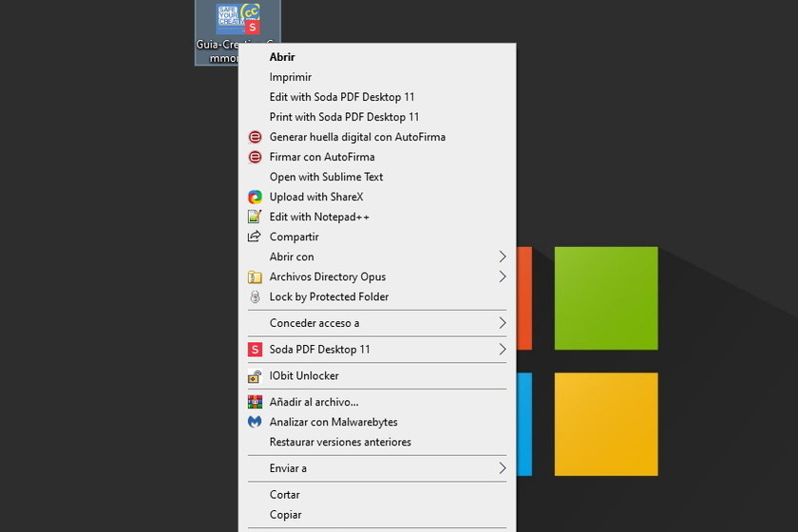Screen dimensions: 798x532
Task: Click the AutoFirma icon beside Generar huella digital
Action: coord(255,137)
